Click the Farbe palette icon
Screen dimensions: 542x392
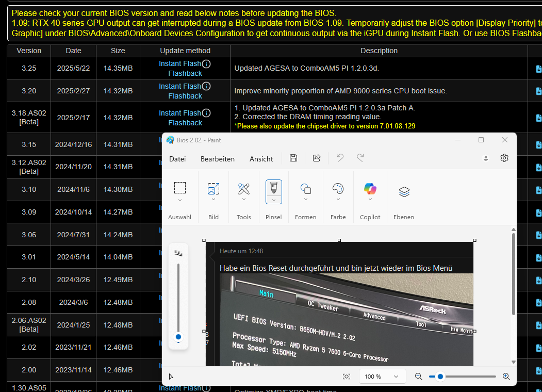[x=338, y=189]
